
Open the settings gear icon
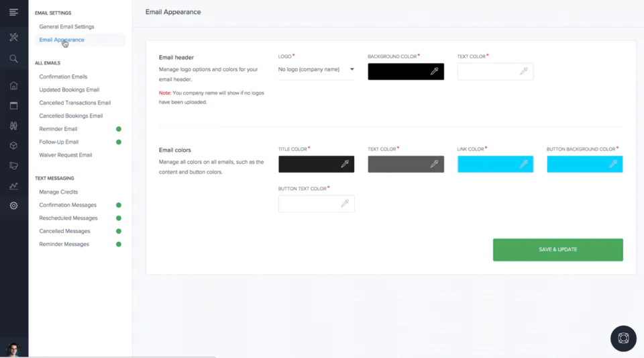click(13, 206)
